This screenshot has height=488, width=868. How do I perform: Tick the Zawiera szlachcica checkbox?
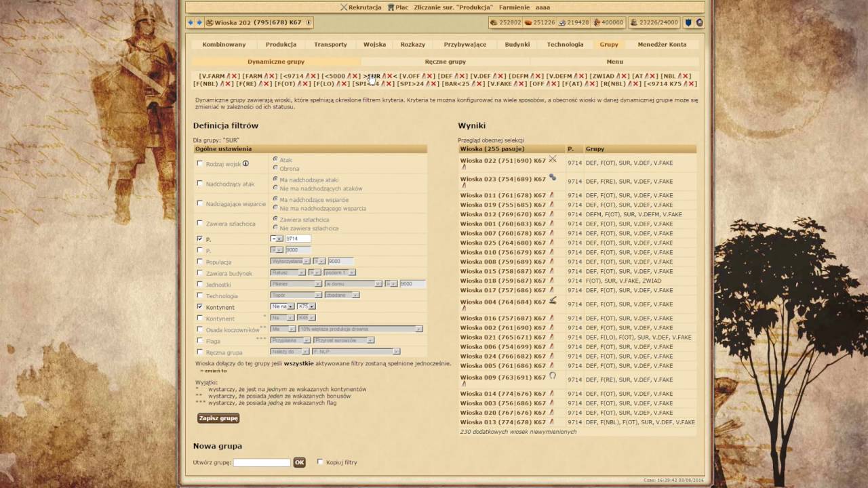point(199,223)
